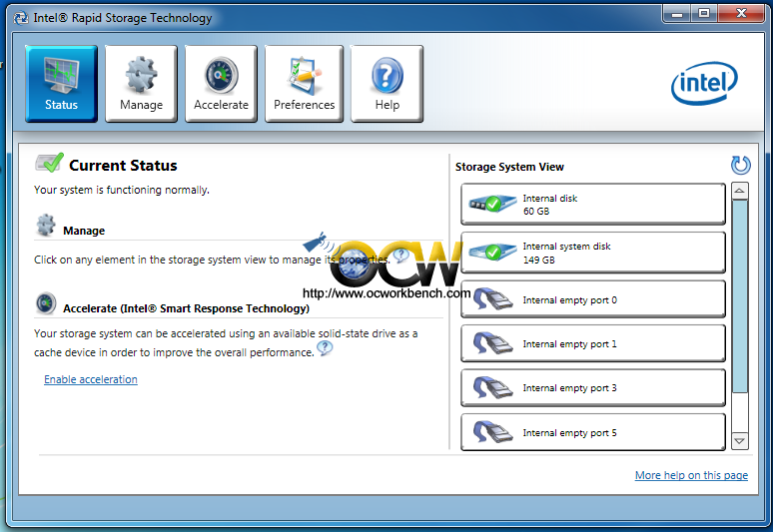Click the Manage section heading text
The image size is (773, 532).
tap(84, 231)
